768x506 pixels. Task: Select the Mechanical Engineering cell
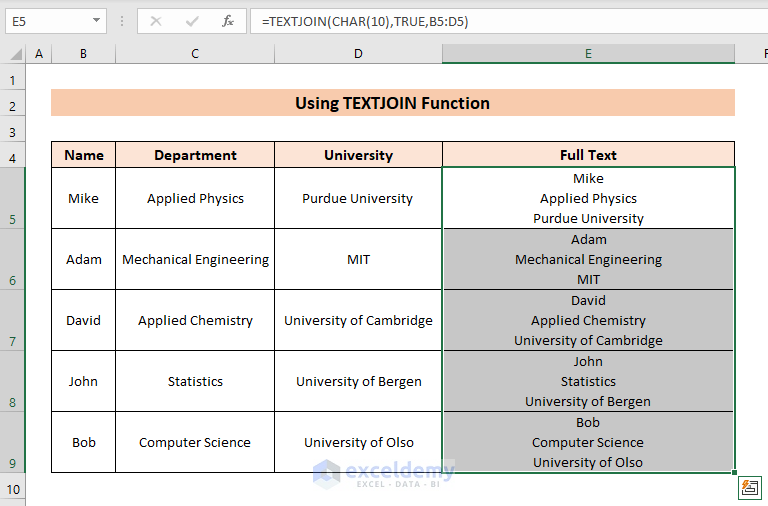tap(195, 260)
